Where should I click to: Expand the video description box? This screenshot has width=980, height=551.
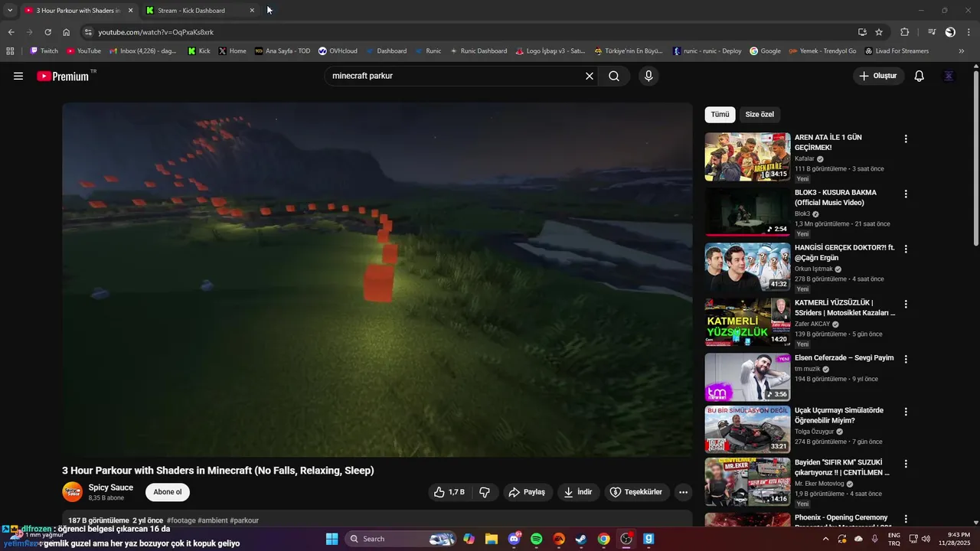tap(377, 520)
